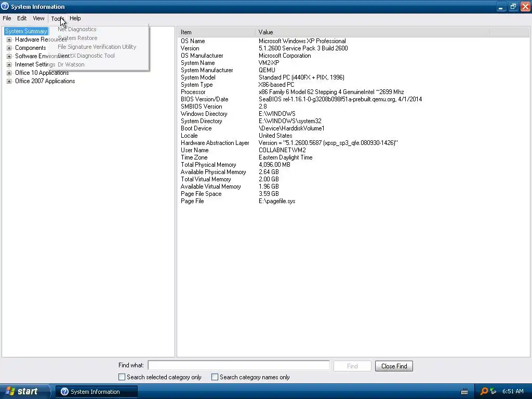Open the Help menu
The image size is (532, 399).
pyautogui.click(x=75, y=18)
